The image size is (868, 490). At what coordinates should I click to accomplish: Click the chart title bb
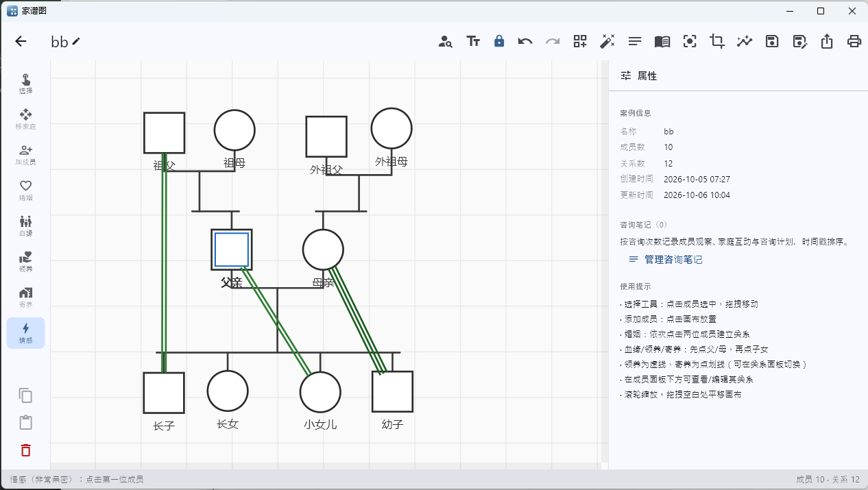(60, 42)
